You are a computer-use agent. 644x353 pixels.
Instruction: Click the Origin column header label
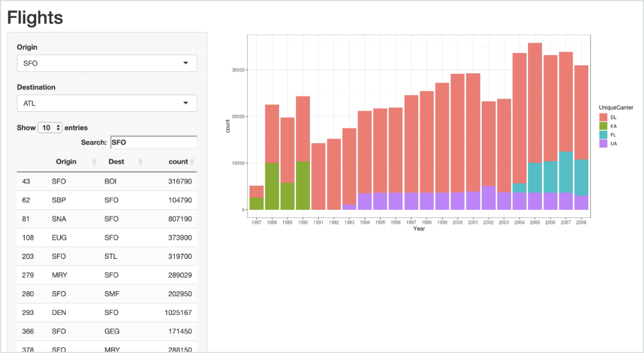click(66, 162)
